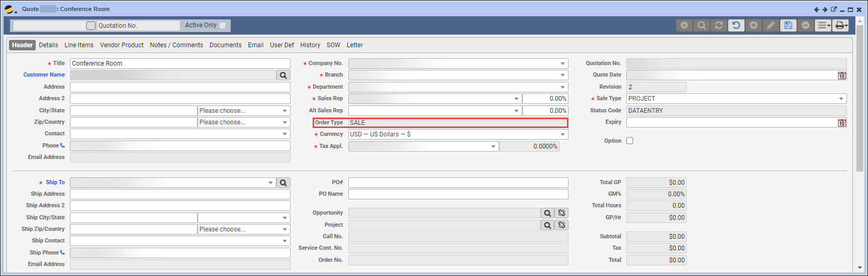Screen dimensions: 868x276
Task: Click the Save floppy disk icon
Action: tap(788, 25)
